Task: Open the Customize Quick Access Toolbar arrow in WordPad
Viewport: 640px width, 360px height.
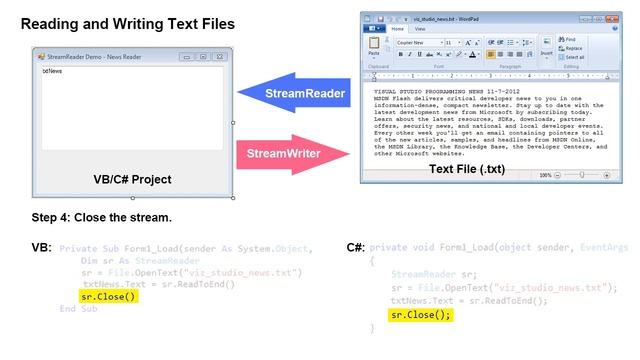Action: pos(406,19)
